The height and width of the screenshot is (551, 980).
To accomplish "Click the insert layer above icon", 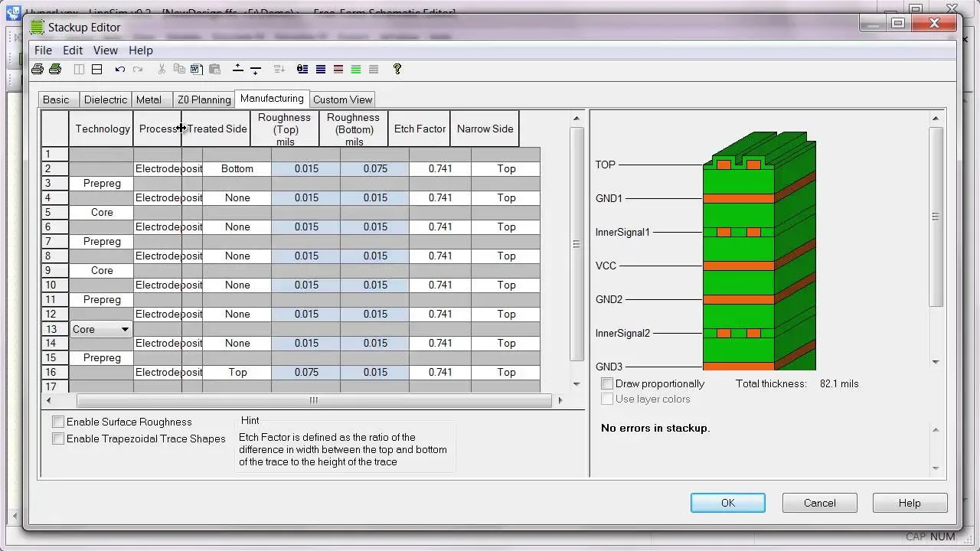I will 238,69.
